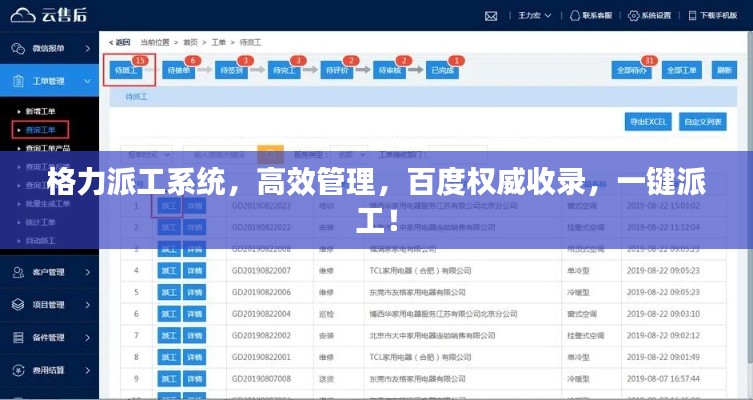
Task: Click TCL家用电器（合肥）有限公司 in row 4
Action: click(x=420, y=271)
